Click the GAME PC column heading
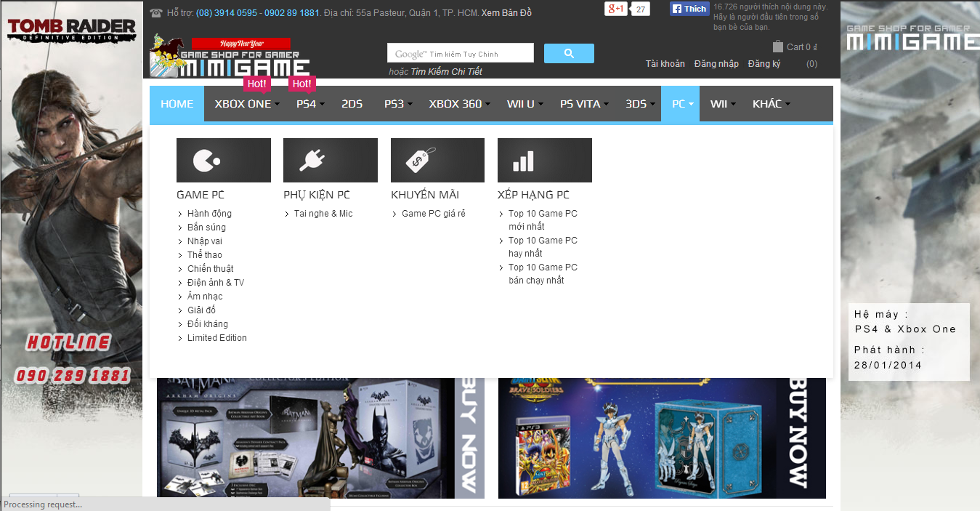This screenshot has width=980, height=511. (x=201, y=195)
